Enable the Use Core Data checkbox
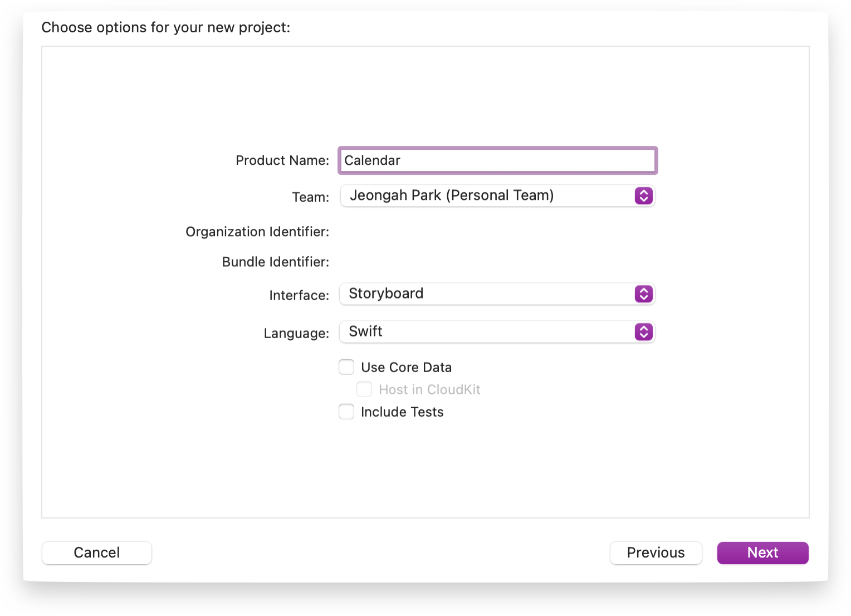 pyautogui.click(x=346, y=367)
